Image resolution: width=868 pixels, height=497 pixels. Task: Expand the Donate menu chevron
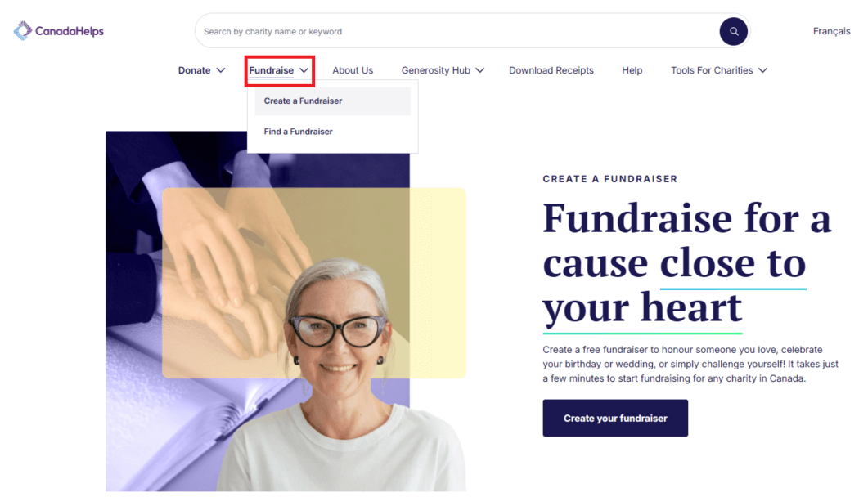point(221,70)
